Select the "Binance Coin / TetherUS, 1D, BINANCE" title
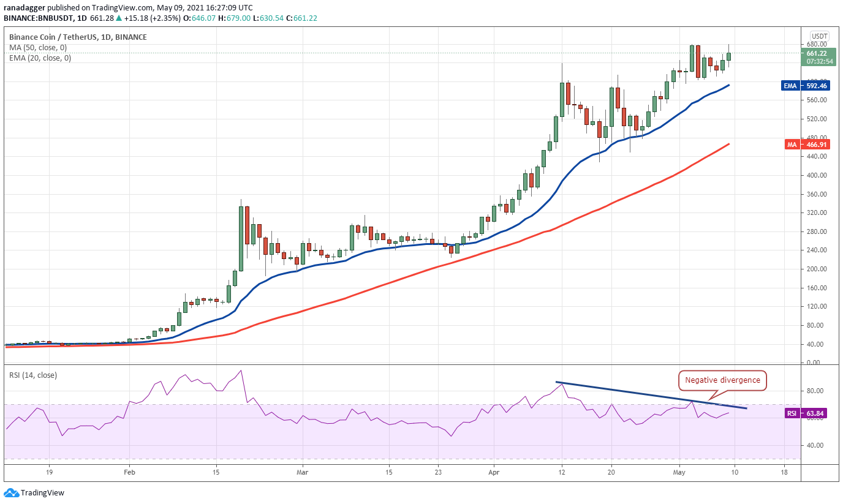 [78, 37]
